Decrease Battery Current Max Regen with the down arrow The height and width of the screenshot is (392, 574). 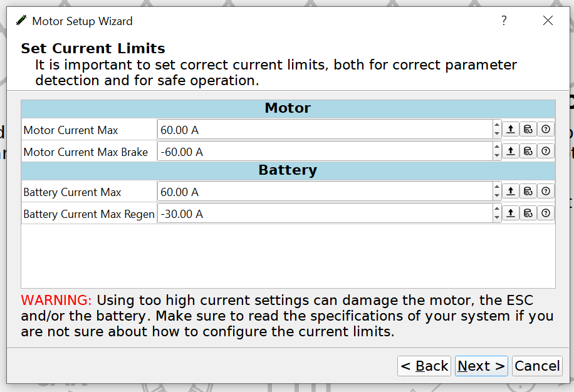pyautogui.click(x=497, y=217)
